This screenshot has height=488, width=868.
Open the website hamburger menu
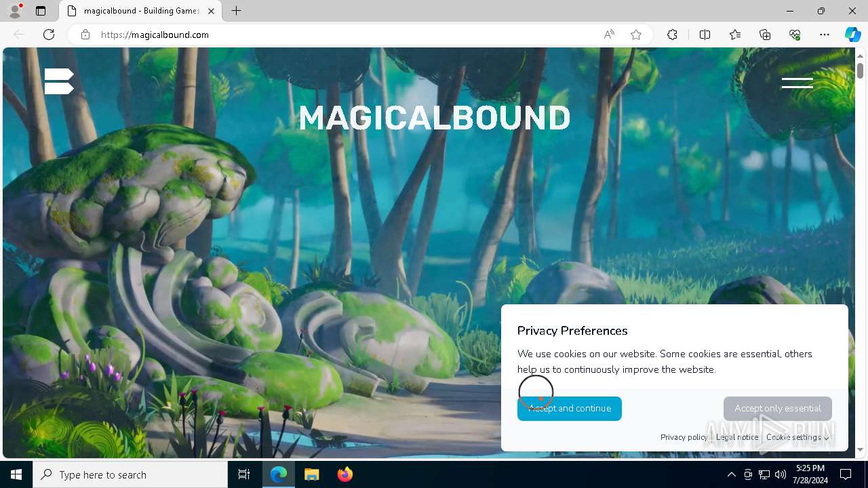(x=797, y=83)
